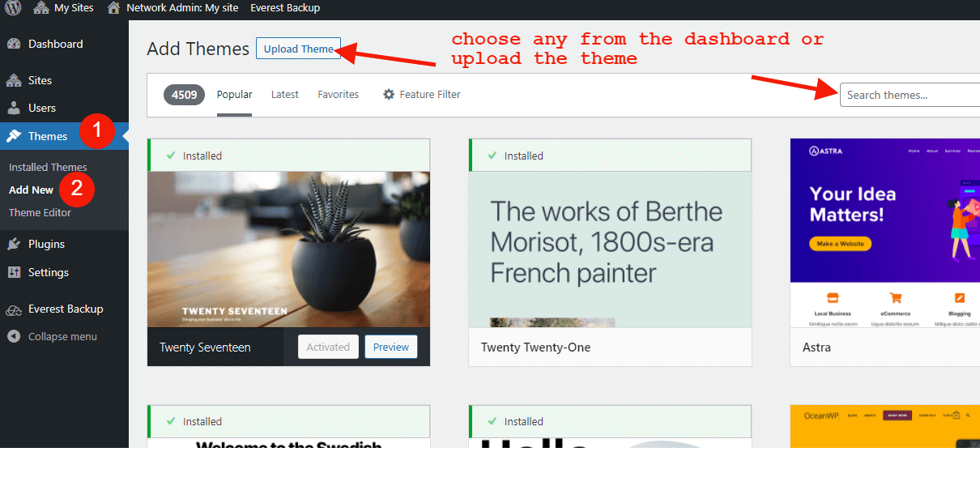This screenshot has height=486, width=980.
Task: Expand the Themes sidebar menu
Action: [47, 136]
